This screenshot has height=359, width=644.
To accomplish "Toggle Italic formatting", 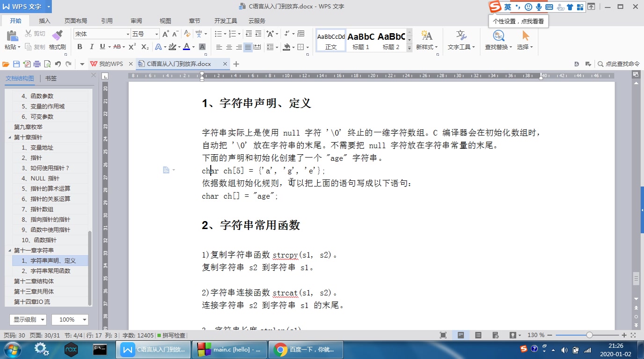I will coord(91,47).
